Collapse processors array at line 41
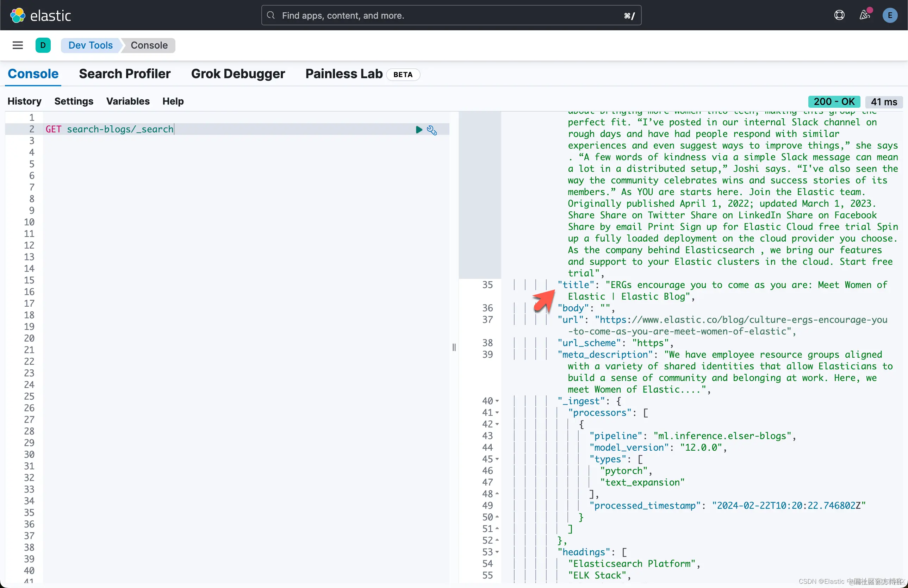 pos(497,413)
